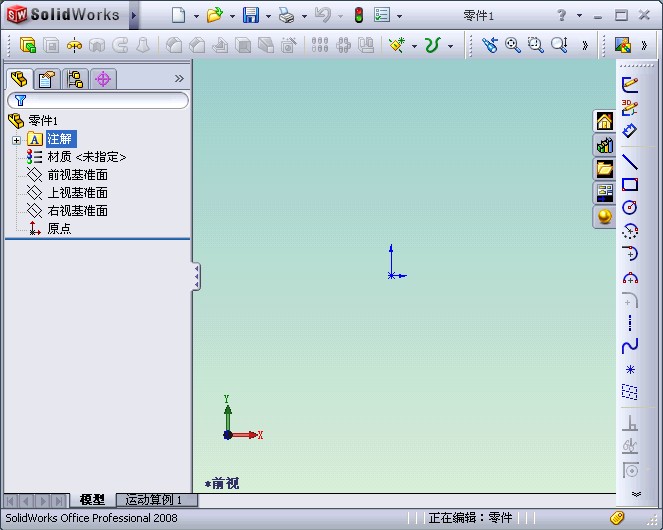
Task: Select the 3 Point Arc tool
Action: (x=630, y=278)
